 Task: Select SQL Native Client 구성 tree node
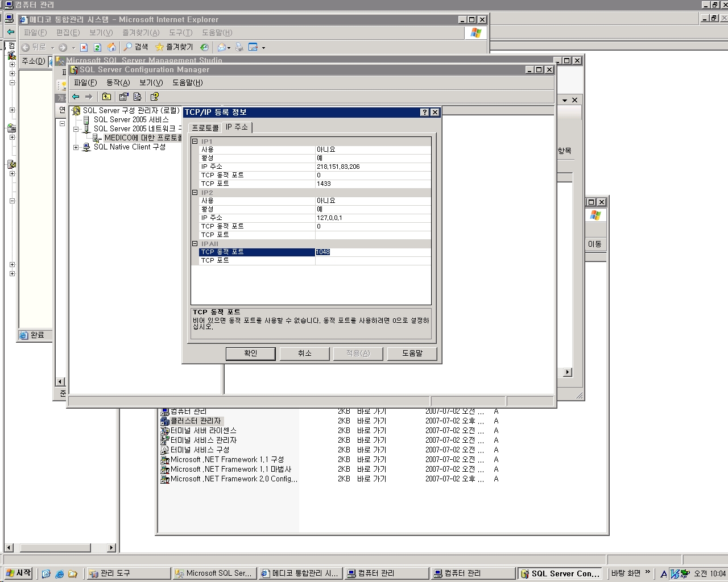pyautogui.click(x=129, y=147)
